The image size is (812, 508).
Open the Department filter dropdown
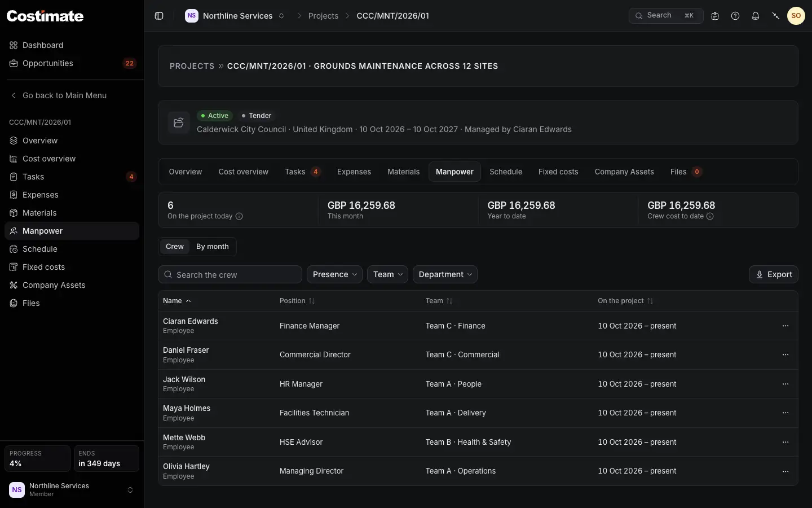click(445, 274)
